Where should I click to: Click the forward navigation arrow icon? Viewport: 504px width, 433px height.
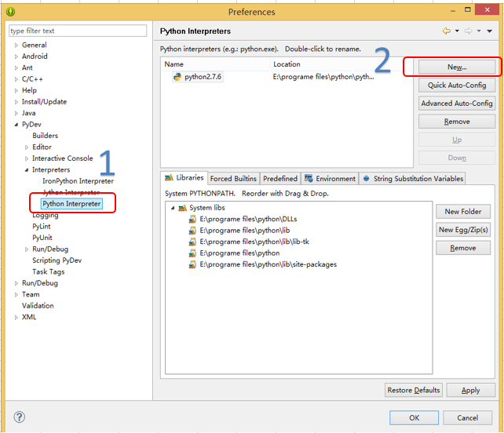tap(469, 31)
